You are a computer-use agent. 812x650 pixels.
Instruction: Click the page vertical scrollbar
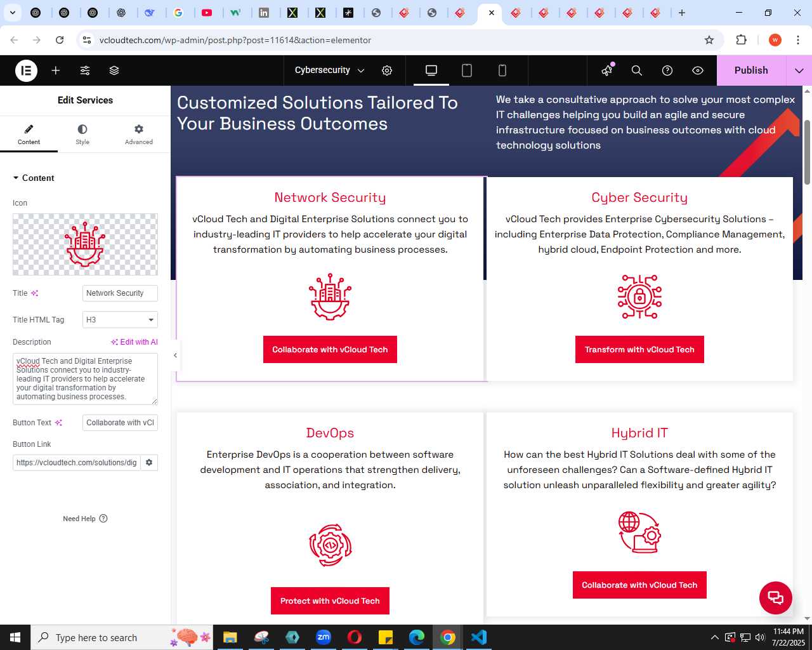[807, 152]
